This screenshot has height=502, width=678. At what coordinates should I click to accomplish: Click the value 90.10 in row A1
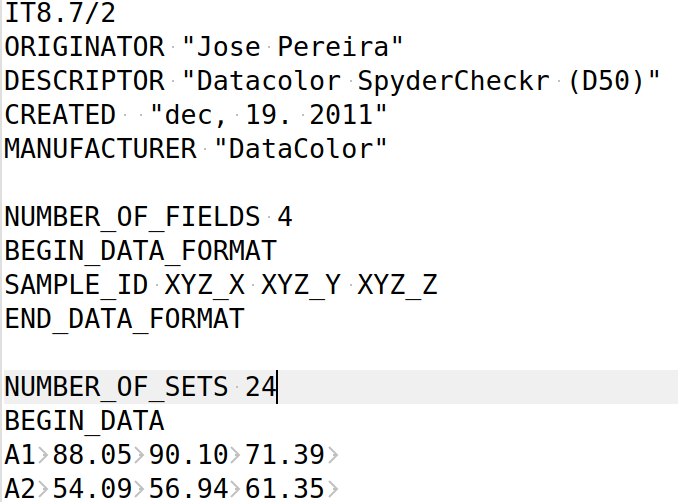pyautogui.click(x=189, y=455)
